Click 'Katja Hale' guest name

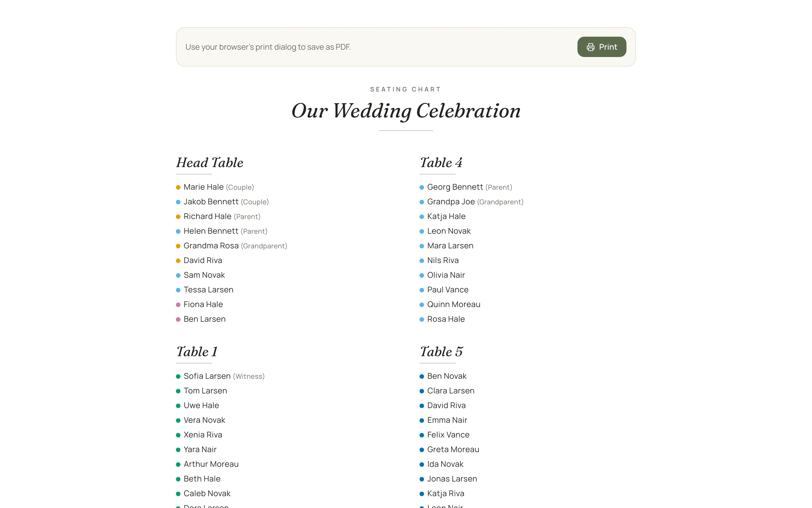click(446, 216)
